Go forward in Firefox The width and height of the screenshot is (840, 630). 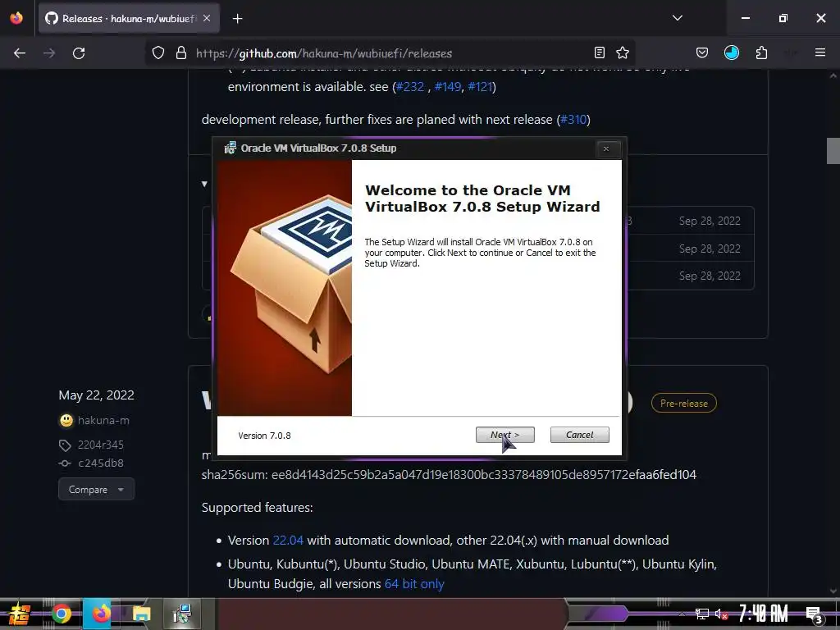[x=49, y=53]
